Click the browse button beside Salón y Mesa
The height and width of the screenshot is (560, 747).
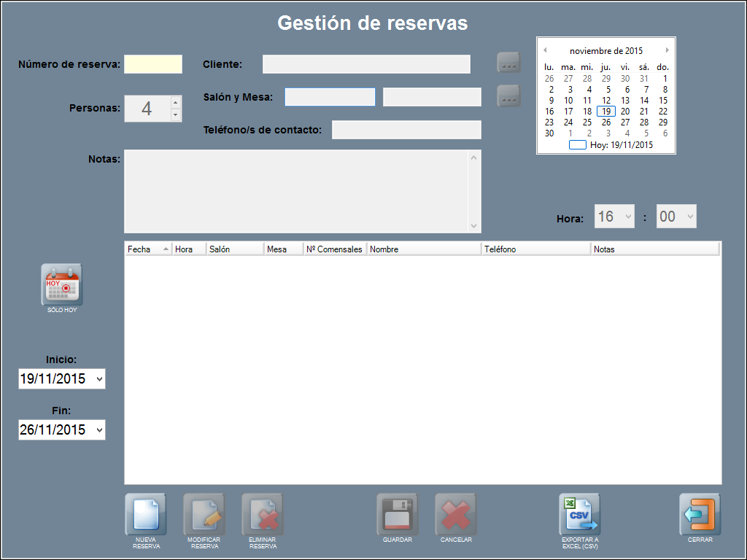point(508,96)
